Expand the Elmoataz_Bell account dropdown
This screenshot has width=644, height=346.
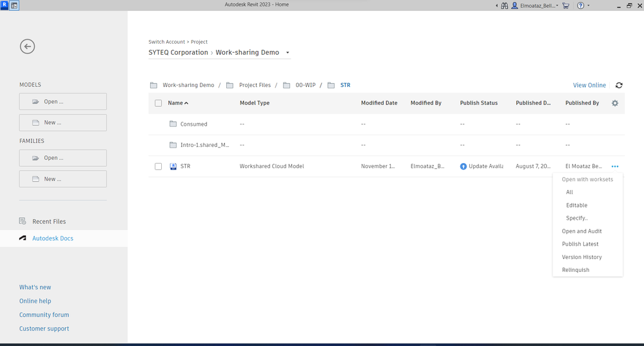coord(558,6)
